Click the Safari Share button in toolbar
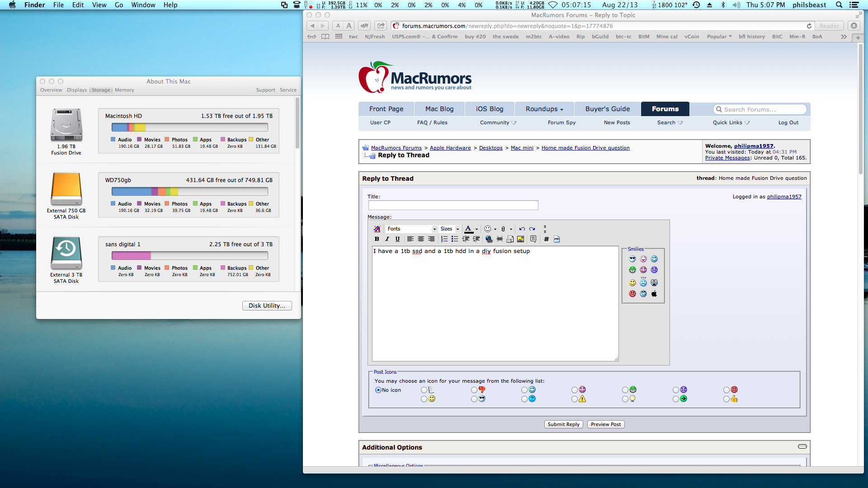868x488 pixels. (x=381, y=26)
